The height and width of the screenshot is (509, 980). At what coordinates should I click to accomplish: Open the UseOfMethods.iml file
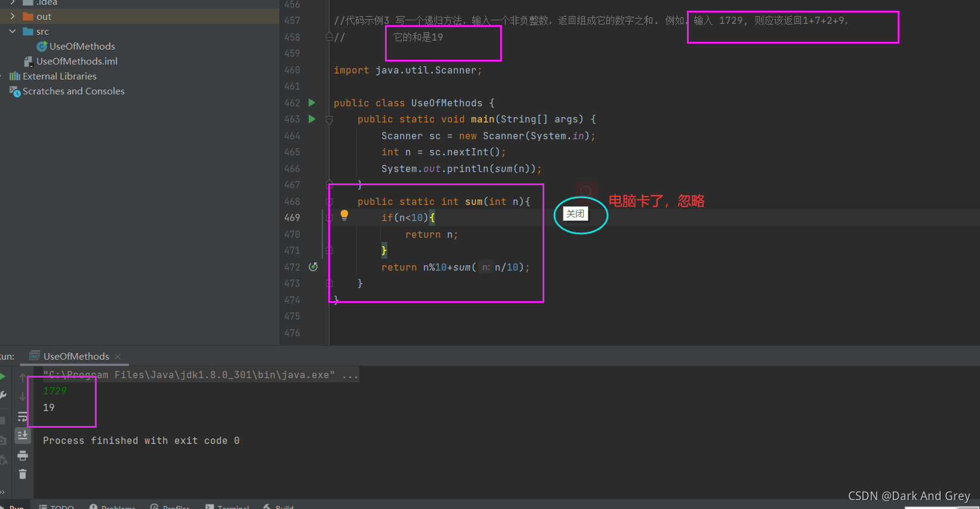tap(77, 62)
